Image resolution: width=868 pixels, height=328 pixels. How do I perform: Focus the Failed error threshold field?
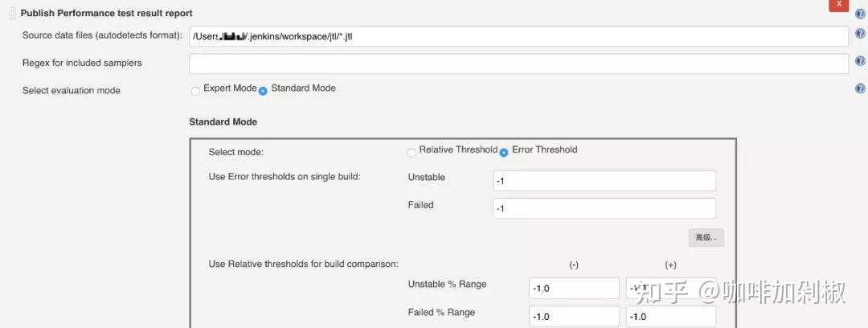tap(604, 208)
